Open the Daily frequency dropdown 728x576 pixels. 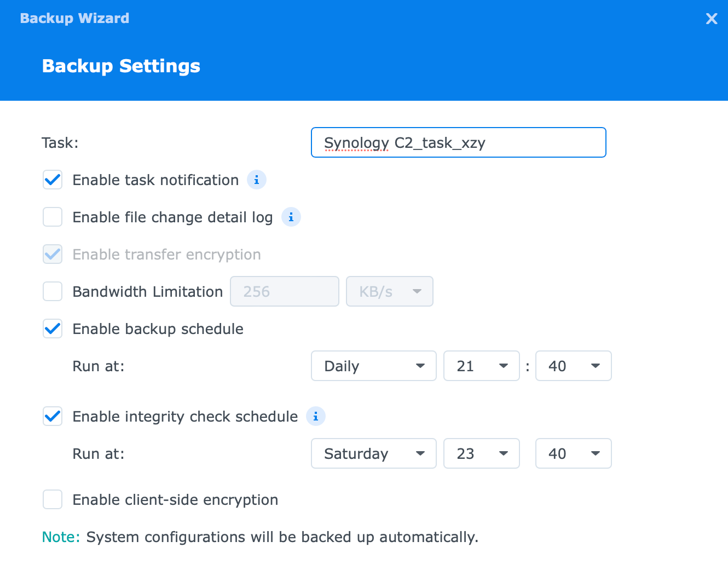[x=374, y=366]
